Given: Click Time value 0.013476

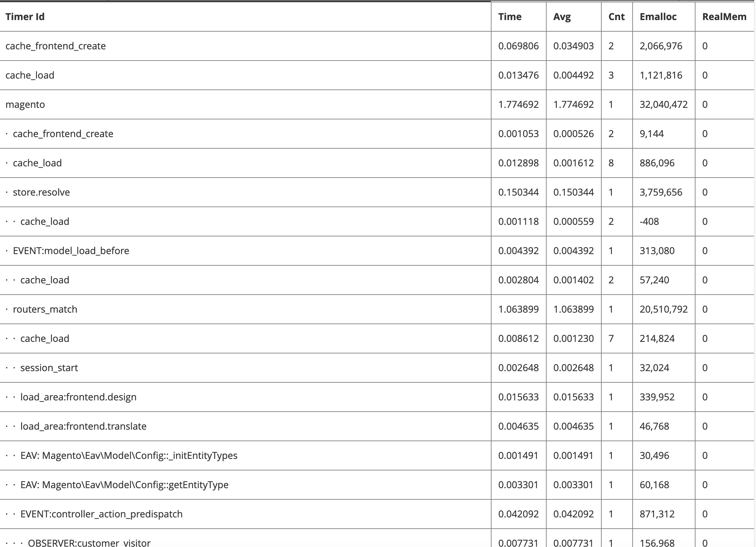Looking at the screenshot, I should [x=518, y=75].
